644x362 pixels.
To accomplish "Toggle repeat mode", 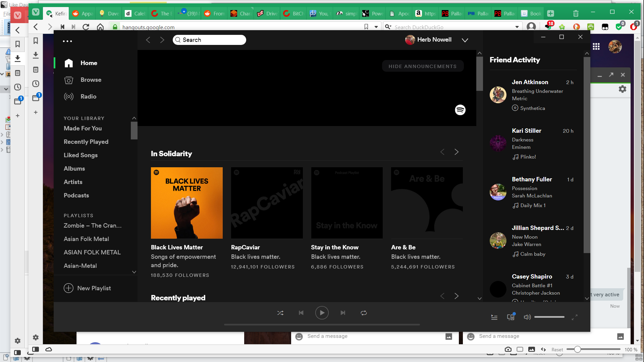I will 364,313.
